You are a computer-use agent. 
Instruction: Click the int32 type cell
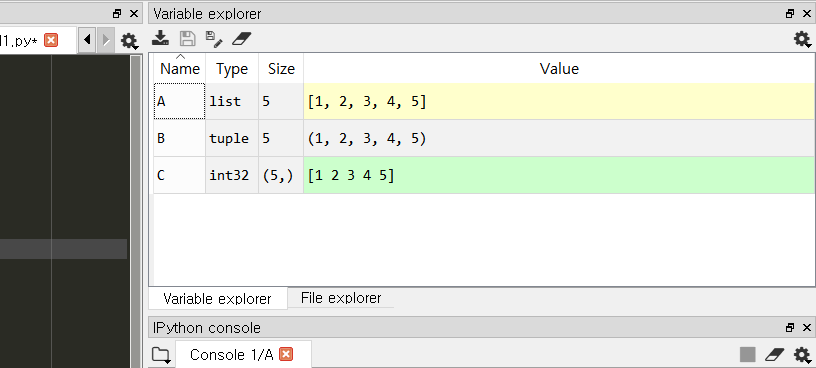click(232, 175)
